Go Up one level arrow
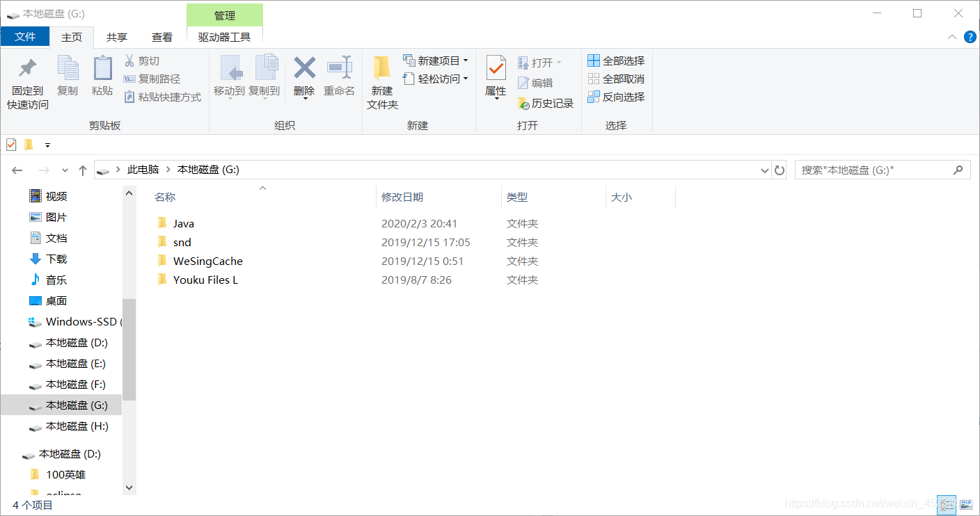The width and height of the screenshot is (980, 516). 83,170
